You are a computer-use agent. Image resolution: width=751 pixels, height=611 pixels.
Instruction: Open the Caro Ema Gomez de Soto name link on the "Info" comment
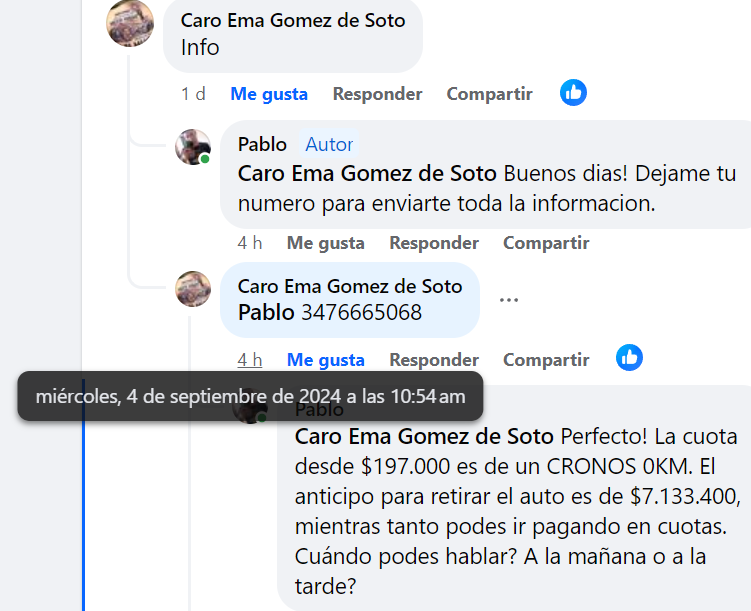tap(293, 21)
